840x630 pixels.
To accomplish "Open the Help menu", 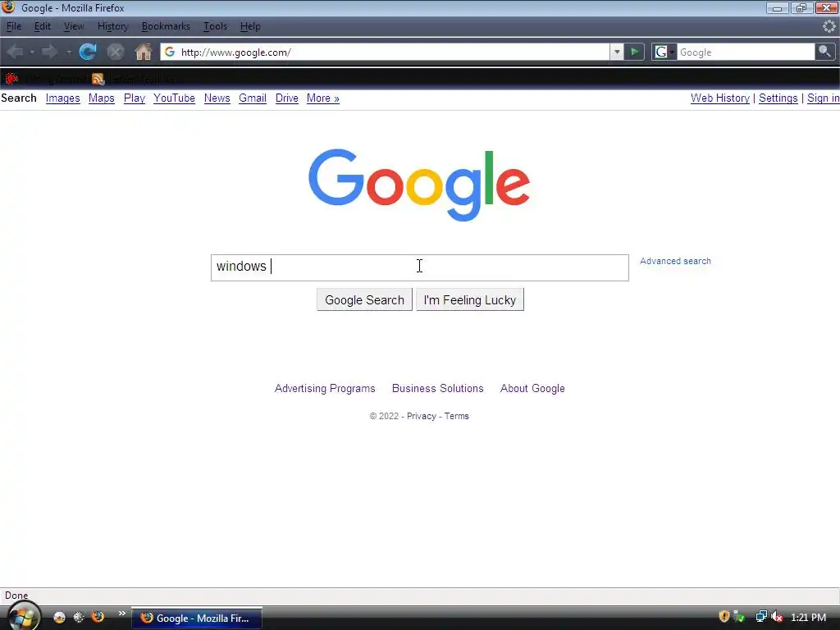I will (x=250, y=26).
